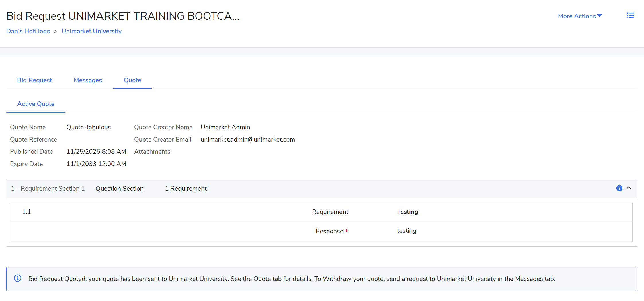Go to Dan's HotDogs breadcrumb link

tap(28, 31)
